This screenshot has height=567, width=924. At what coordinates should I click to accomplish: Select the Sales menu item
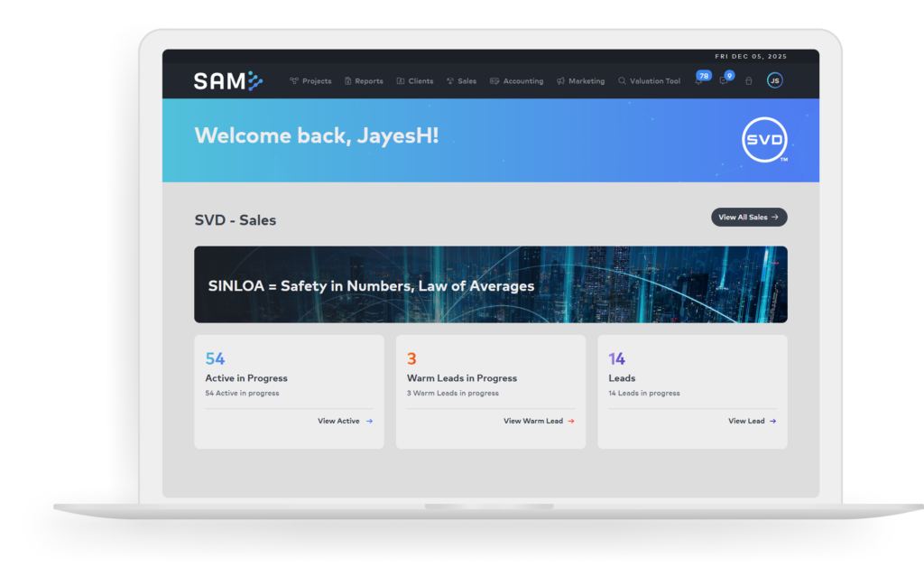pos(461,80)
